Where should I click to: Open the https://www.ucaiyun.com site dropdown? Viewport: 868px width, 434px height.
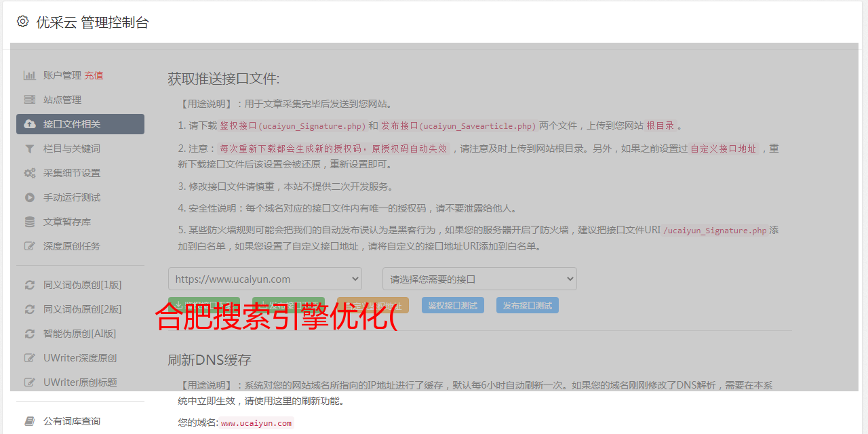pos(265,279)
